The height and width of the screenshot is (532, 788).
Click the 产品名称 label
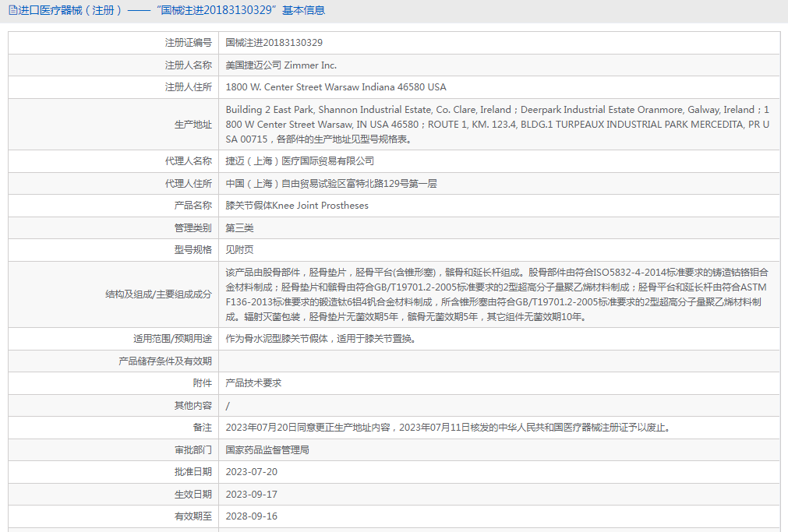coord(193,206)
